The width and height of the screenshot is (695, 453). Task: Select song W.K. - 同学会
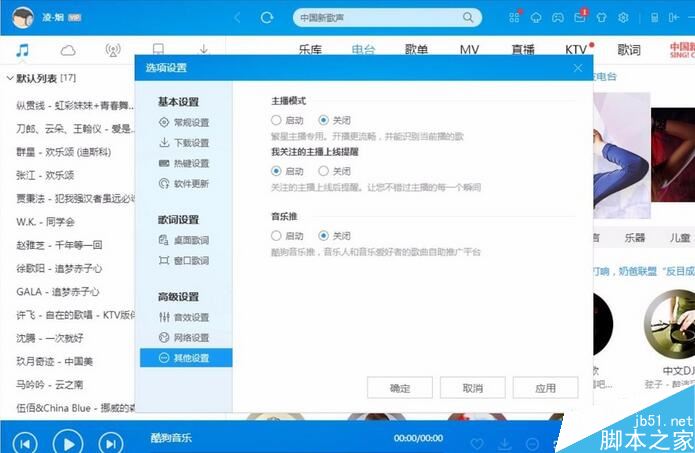click(45, 222)
